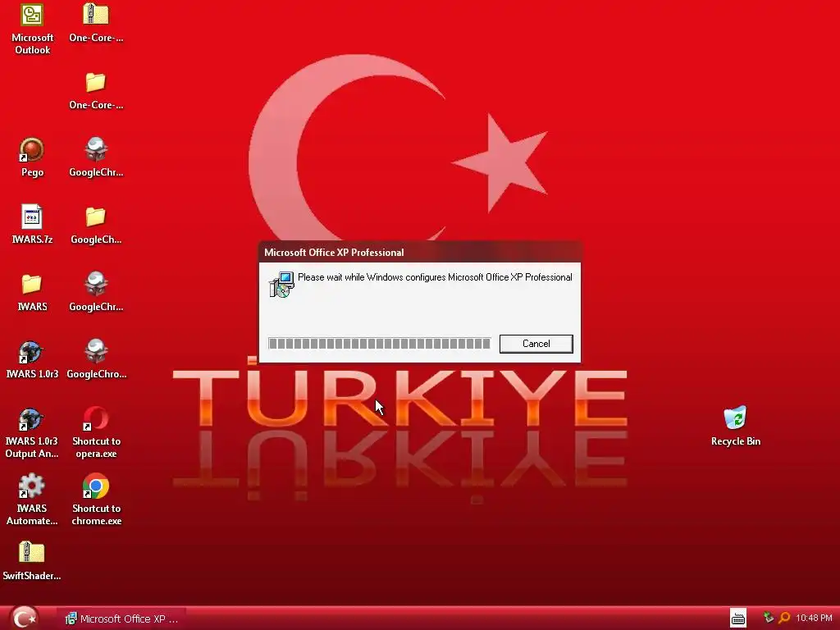Click the Microsoft Office XP taskbar button
The height and width of the screenshot is (630, 840).
pos(121,619)
